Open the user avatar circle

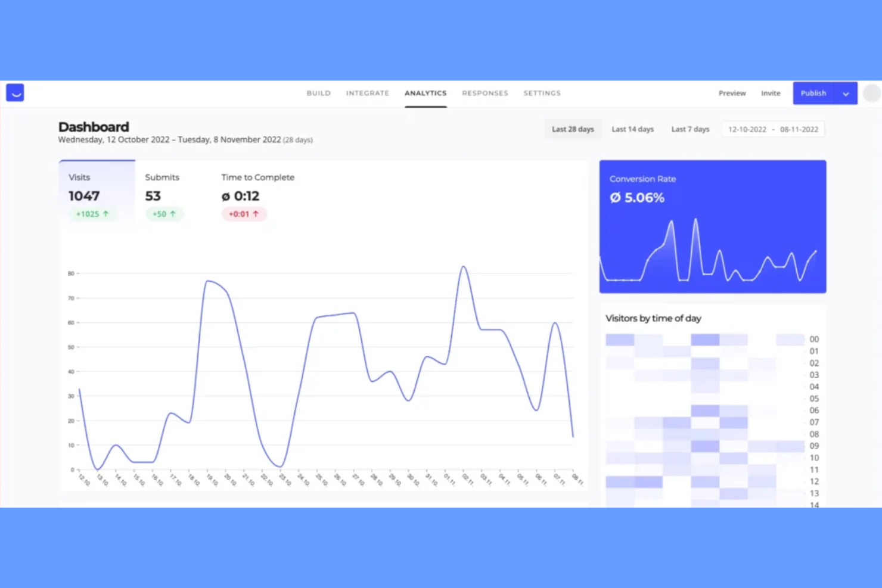pos(871,93)
